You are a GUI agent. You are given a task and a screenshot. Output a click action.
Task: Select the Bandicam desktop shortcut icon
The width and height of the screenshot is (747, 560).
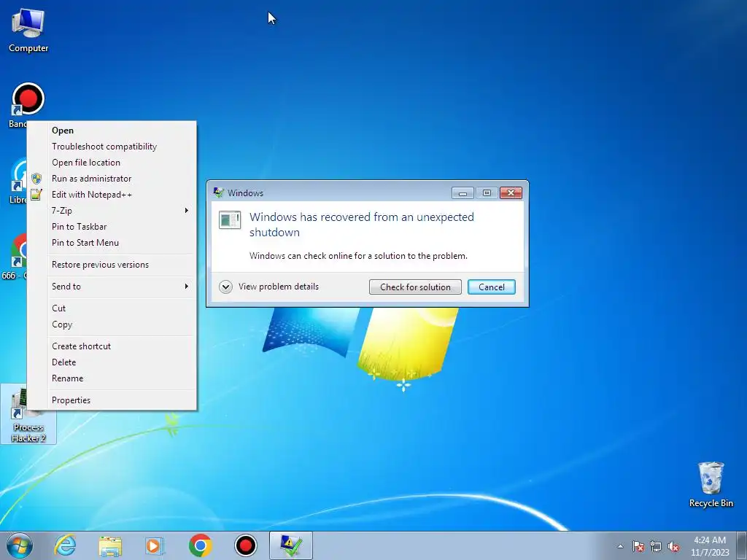point(28,100)
